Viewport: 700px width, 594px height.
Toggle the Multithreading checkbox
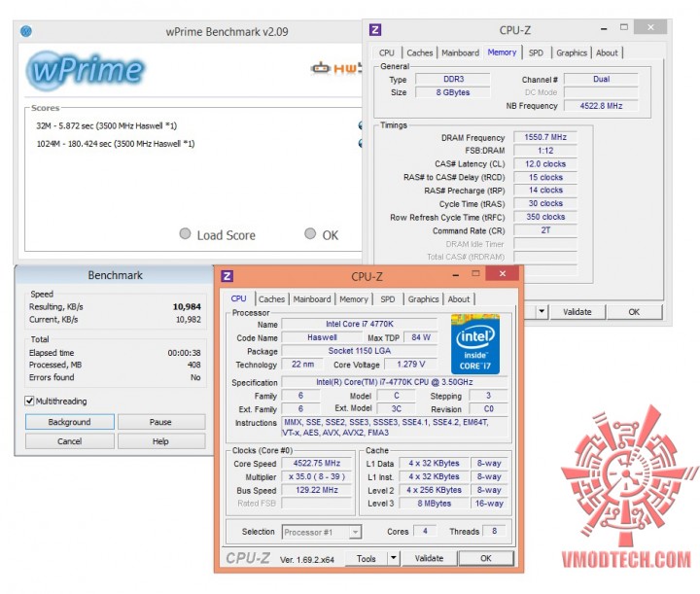pos(29,401)
